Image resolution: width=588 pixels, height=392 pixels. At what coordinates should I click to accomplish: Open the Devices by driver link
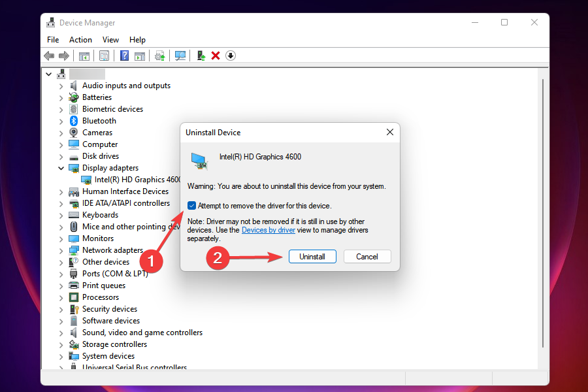click(x=268, y=230)
